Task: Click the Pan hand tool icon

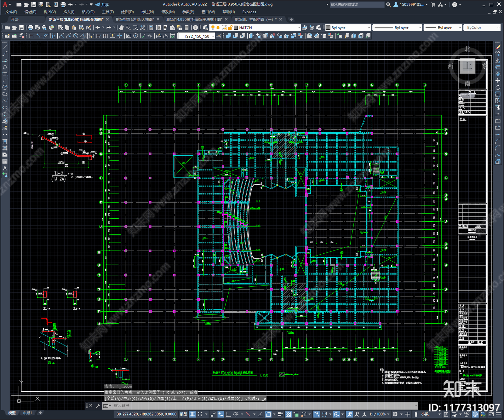Action: click(121, 28)
